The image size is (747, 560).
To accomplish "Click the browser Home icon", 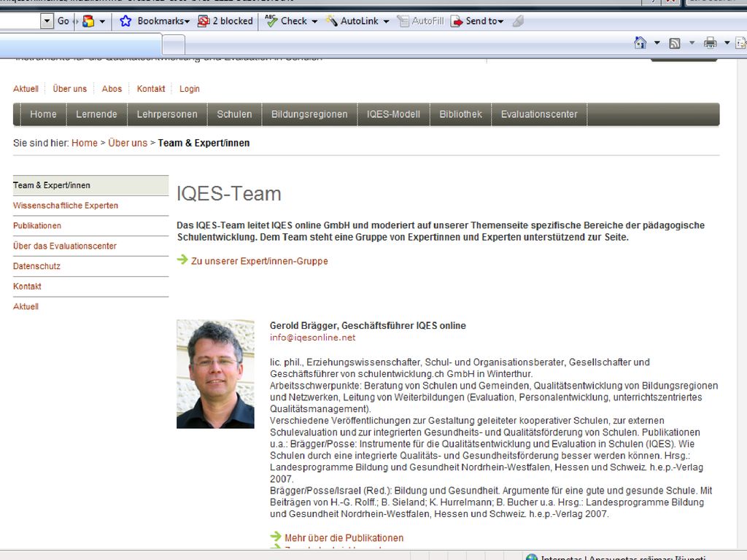I will [x=640, y=43].
